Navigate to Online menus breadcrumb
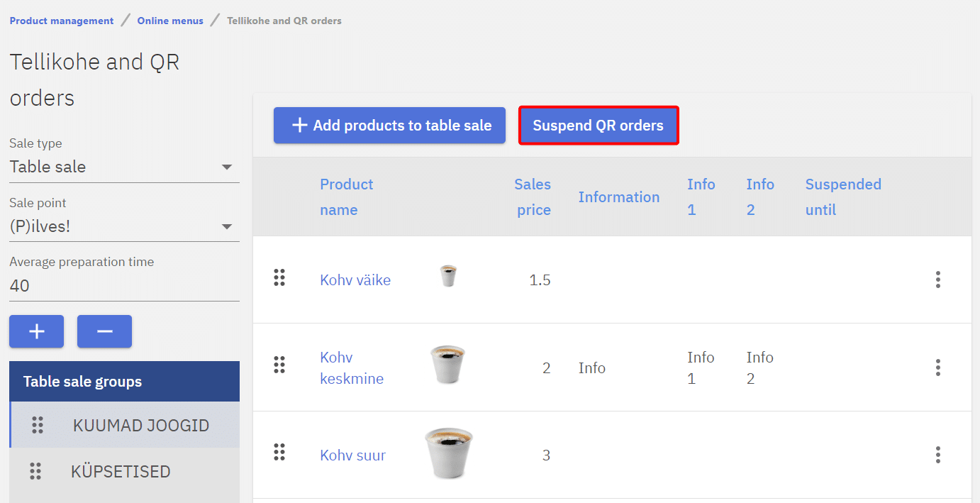Image resolution: width=980 pixels, height=503 pixels. [170, 21]
